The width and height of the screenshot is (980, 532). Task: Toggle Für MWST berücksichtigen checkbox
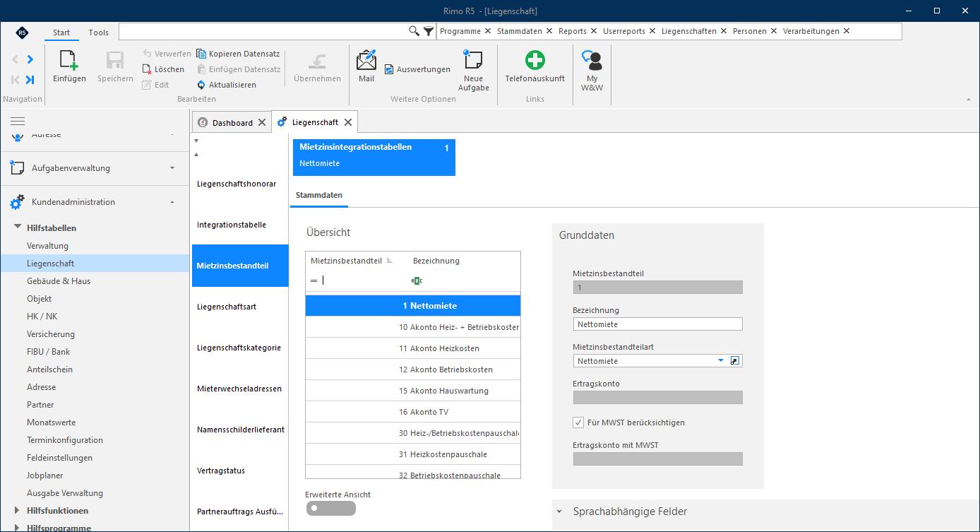[x=578, y=422]
